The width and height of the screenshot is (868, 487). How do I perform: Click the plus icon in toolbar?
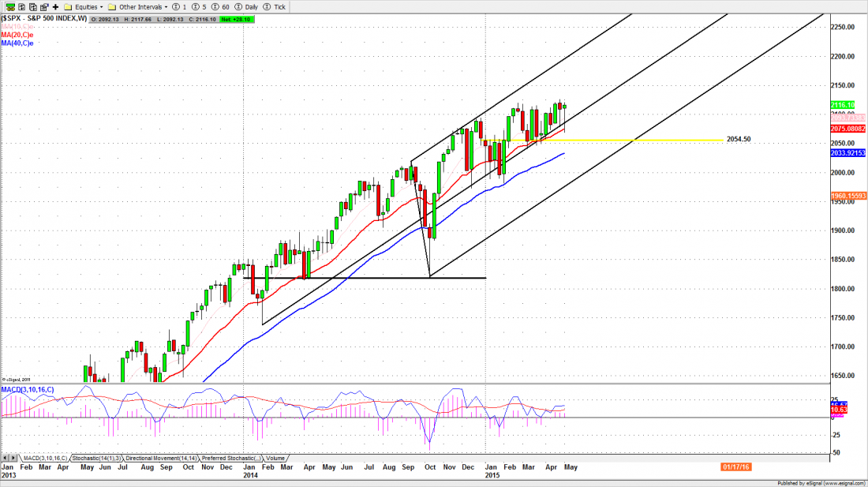point(55,6)
